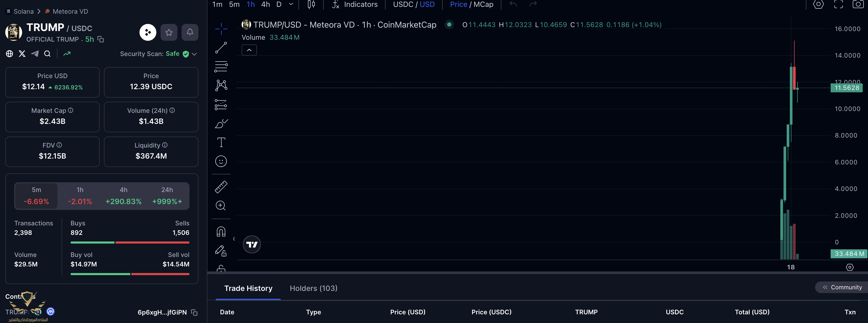
Task: Add TRUMP to favorites with star
Action: (x=169, y=32)
